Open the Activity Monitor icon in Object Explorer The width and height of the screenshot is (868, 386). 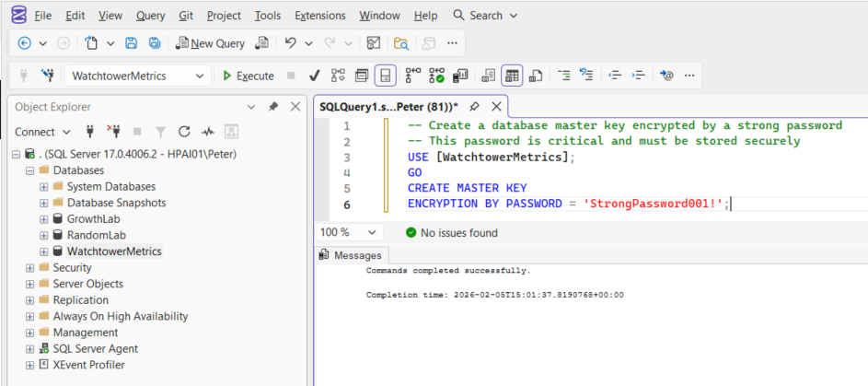click(208, 132)
